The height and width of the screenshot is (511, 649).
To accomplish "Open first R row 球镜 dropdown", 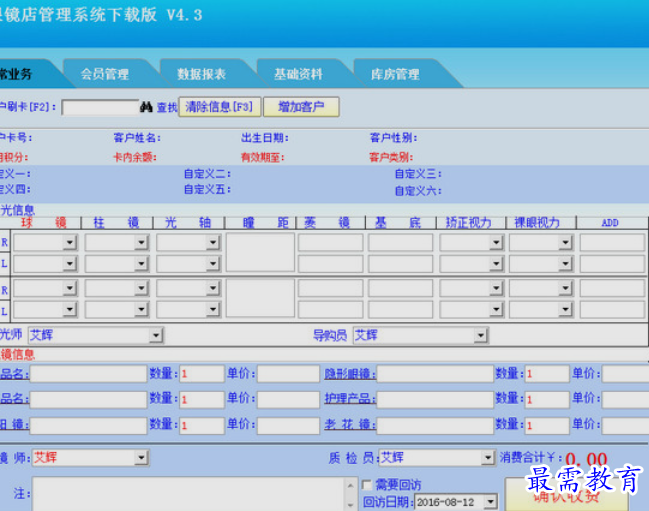I will [70, 242].
